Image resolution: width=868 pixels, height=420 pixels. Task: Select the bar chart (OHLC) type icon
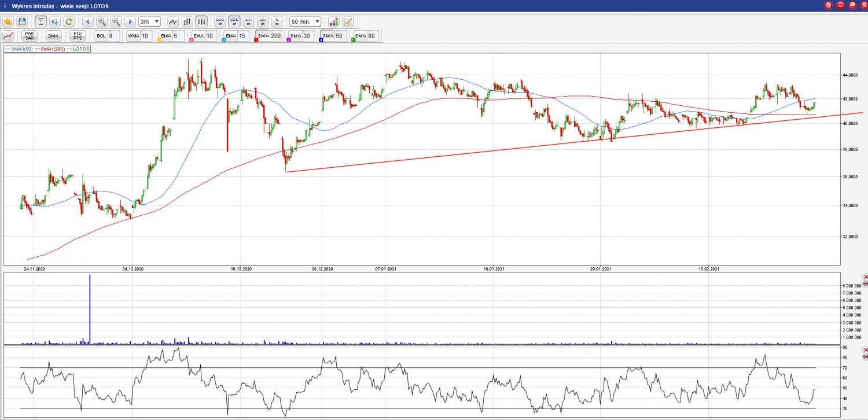click(187, 21)
